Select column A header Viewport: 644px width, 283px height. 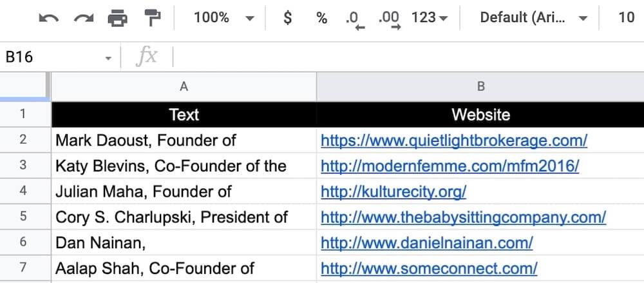(x=184, y=86)
